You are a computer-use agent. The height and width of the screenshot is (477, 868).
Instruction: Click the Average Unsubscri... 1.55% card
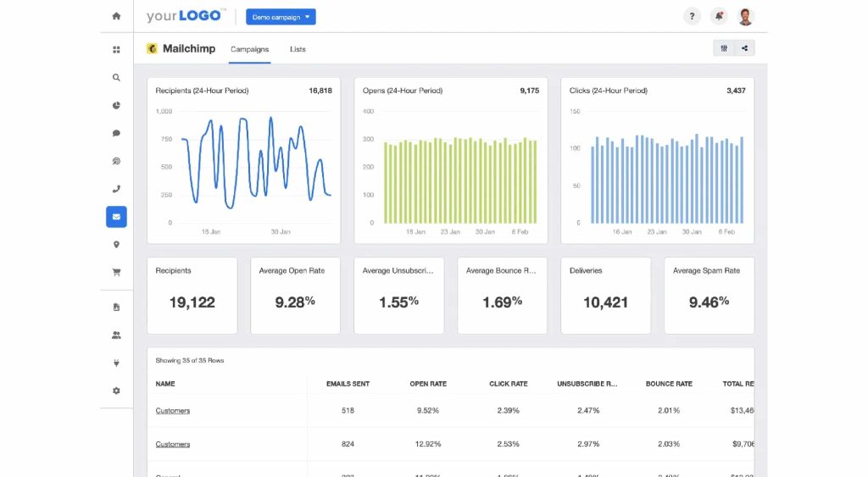(x=398, y=296)
